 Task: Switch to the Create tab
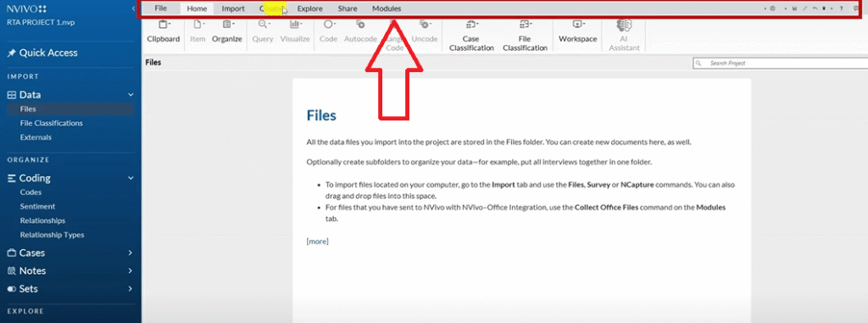271,8
